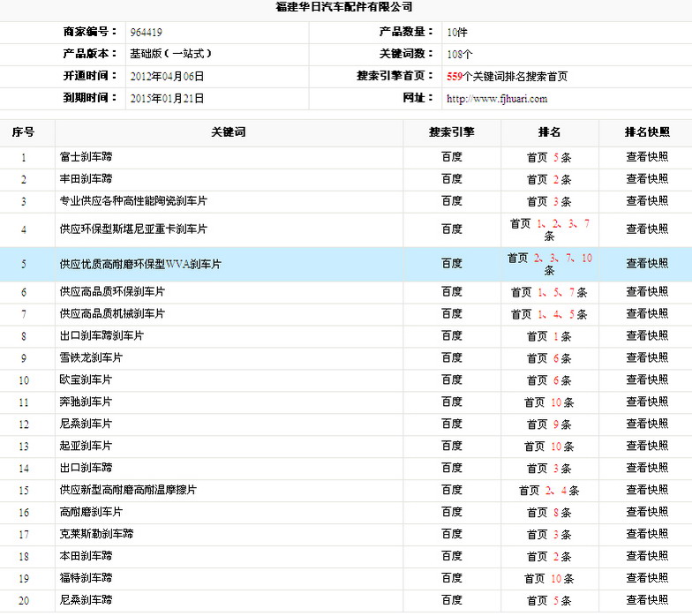Open 查看快照 for 供应新型高耐磨高耐温摩擦片
The width and height of the screenshot is (692, 616).
[x=647, y=490]
